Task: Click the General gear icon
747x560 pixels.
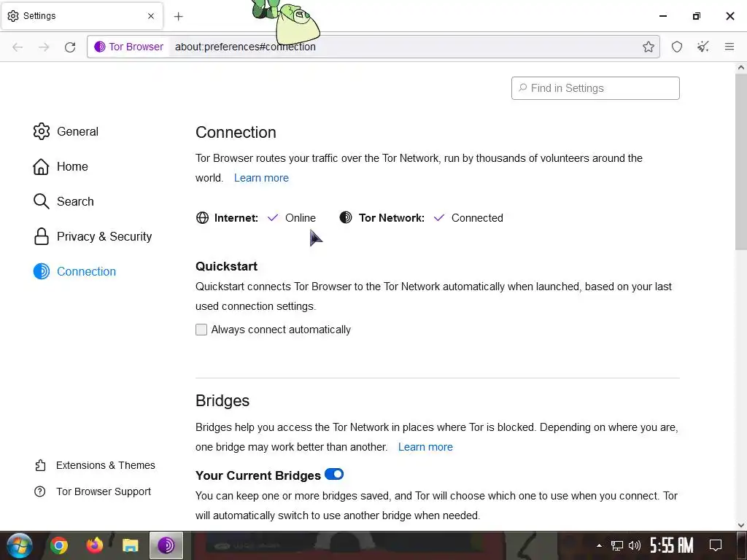Action: coord(42,131)
